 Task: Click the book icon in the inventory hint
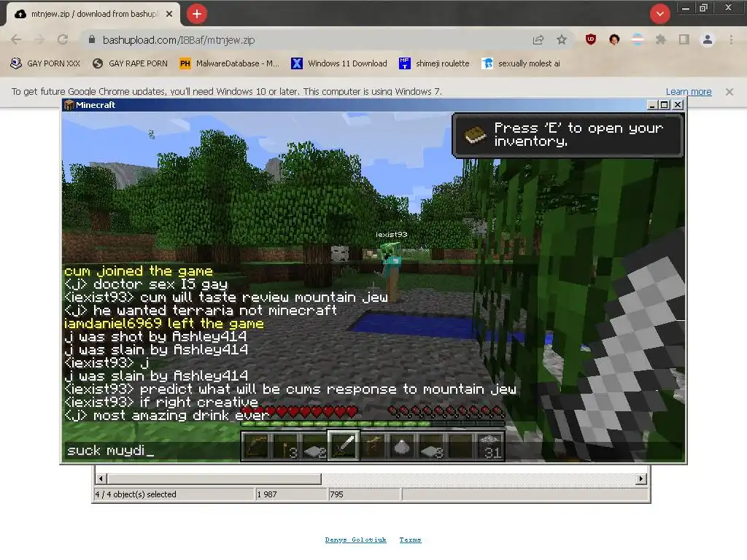[475, 135]
